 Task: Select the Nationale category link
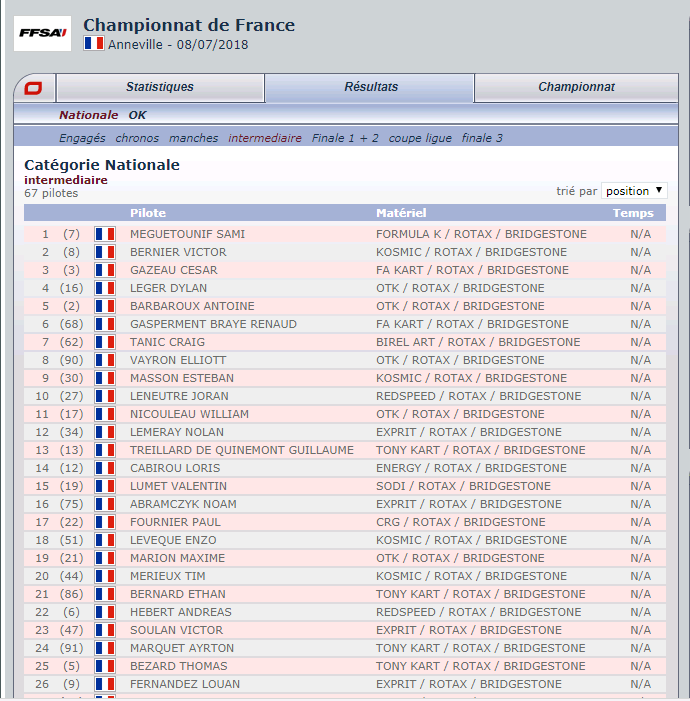click(88, 115)
